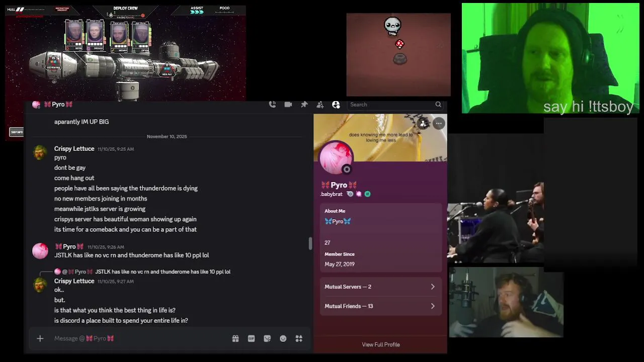Click the Pyro display name in profile panel

(x=339, y=185)
